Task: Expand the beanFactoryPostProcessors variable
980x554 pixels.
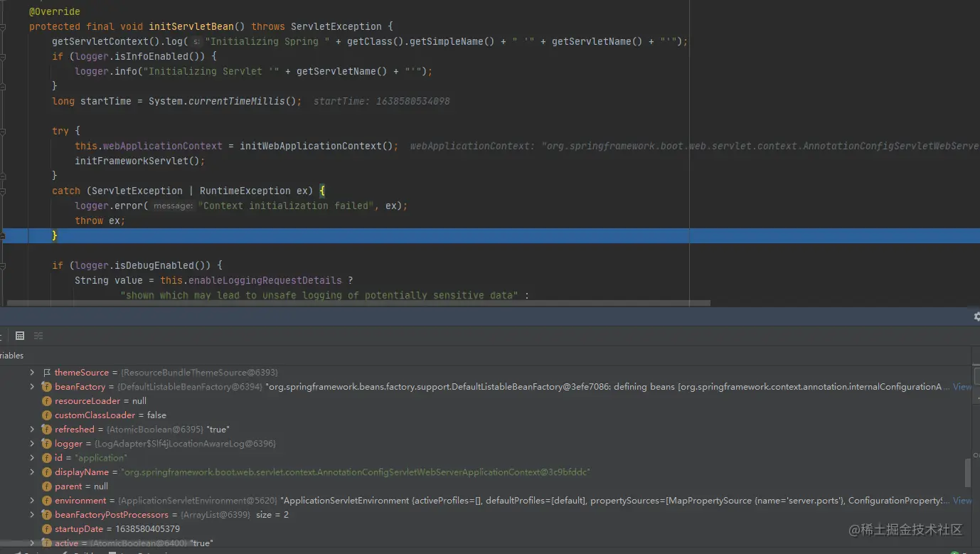Action: pos(32,515)
